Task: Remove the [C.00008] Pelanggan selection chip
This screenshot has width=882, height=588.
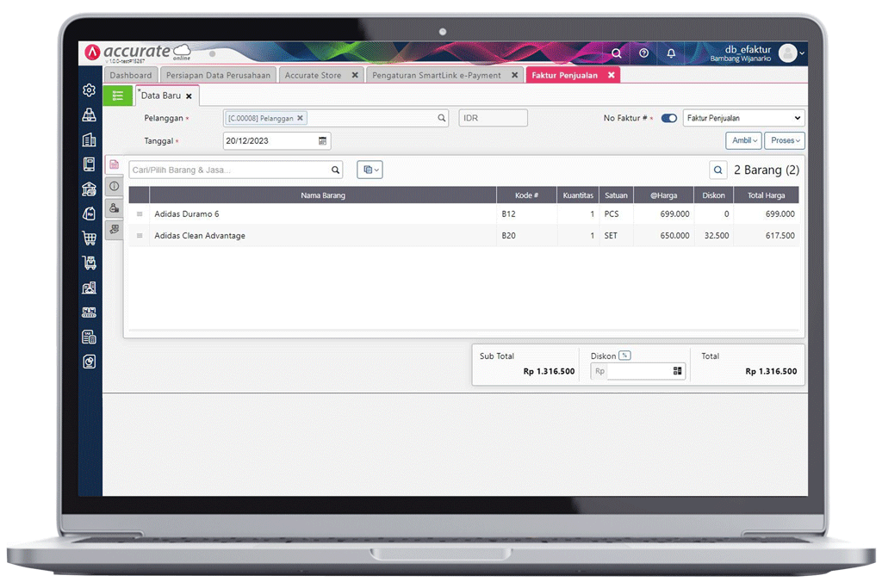Action: [x=300, y=118]
